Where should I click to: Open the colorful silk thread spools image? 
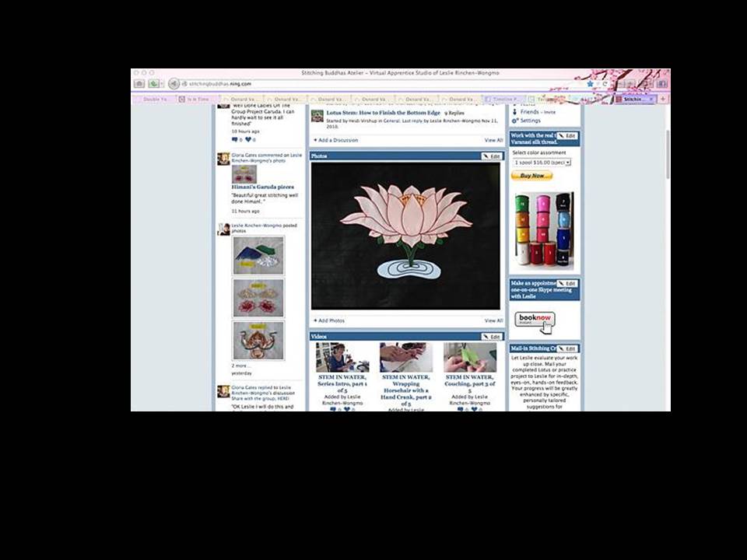click(x=544, y=230)
